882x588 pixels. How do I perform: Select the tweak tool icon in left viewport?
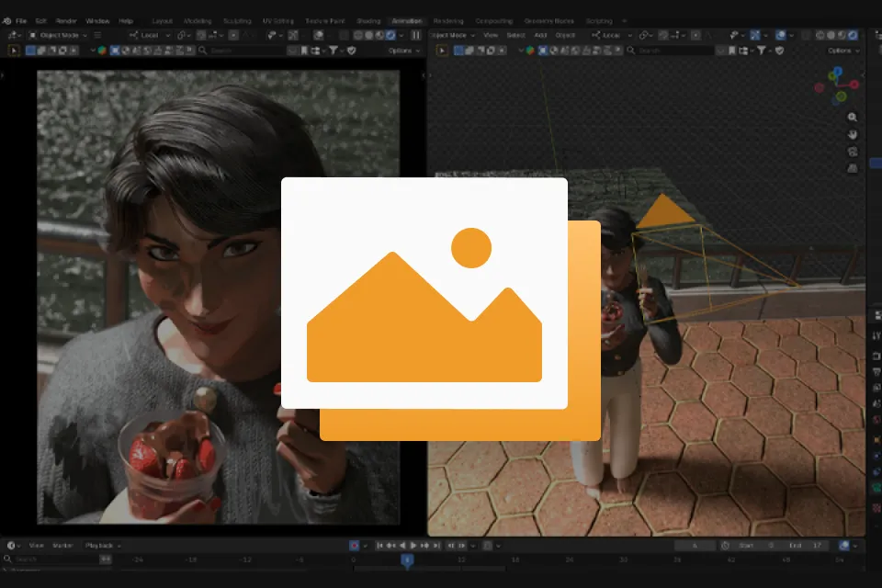coord(14,51)
